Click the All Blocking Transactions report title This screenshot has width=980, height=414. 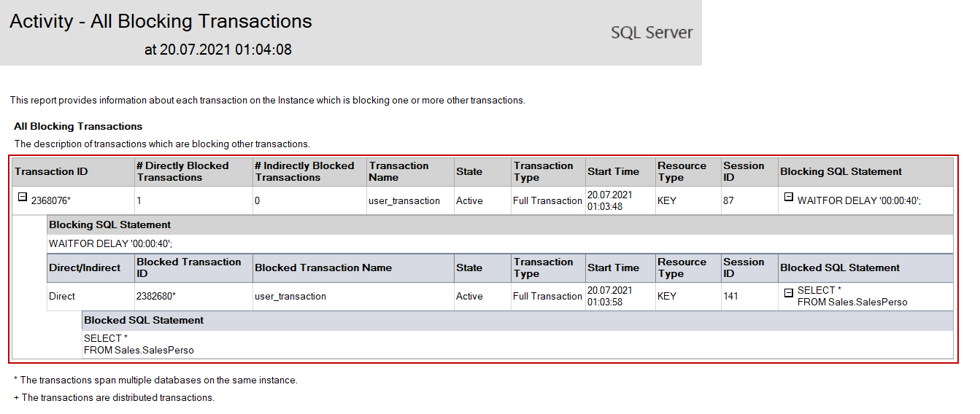161,22
